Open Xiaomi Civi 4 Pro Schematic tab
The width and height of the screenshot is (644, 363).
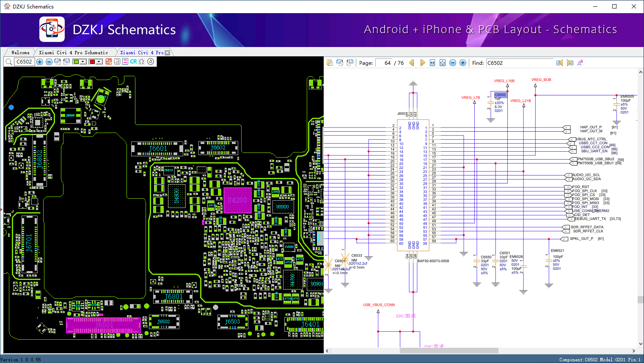pyautogui.click(x=73, y=53)
